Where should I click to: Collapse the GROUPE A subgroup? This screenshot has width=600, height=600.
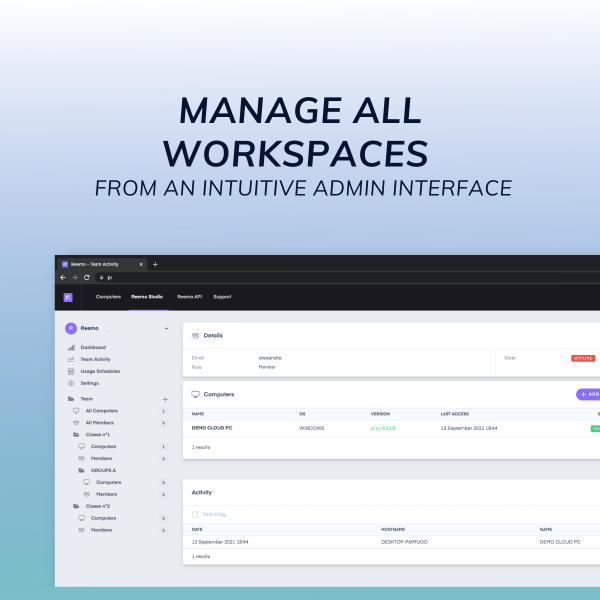pos(104,470)
